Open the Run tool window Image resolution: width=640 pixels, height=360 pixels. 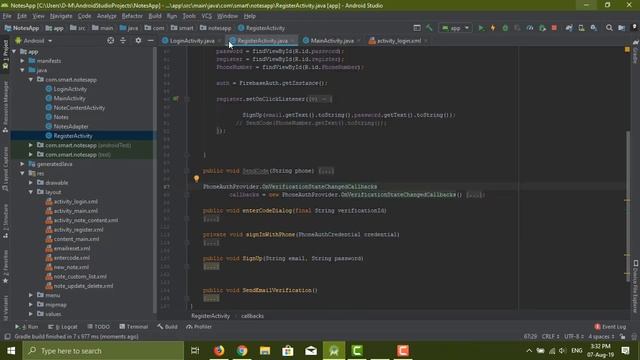tap(27, 327)
